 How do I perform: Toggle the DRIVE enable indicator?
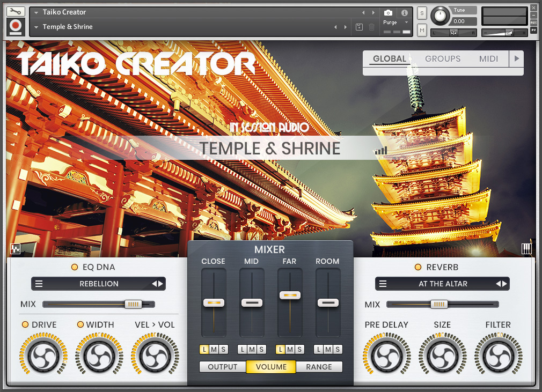coord(25,324)
